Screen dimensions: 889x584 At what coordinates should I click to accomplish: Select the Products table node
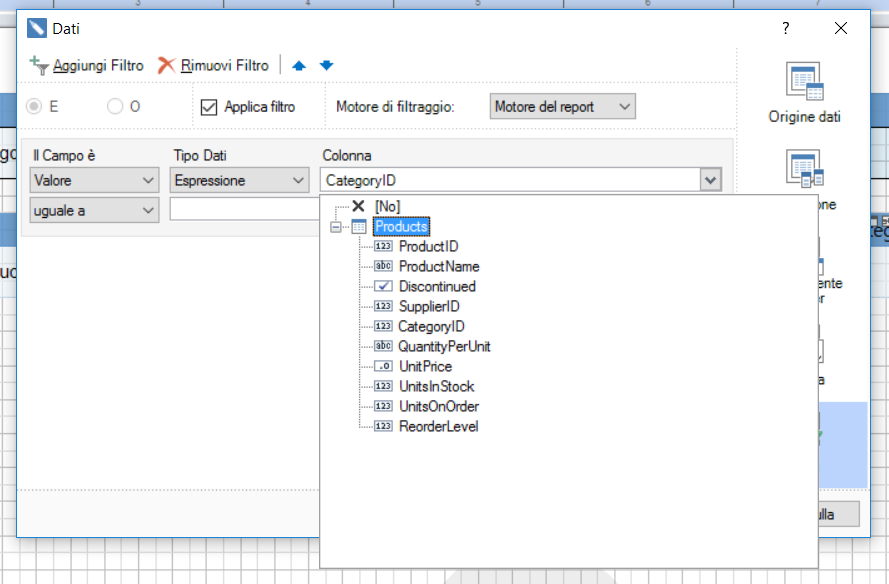click(401, 226)
